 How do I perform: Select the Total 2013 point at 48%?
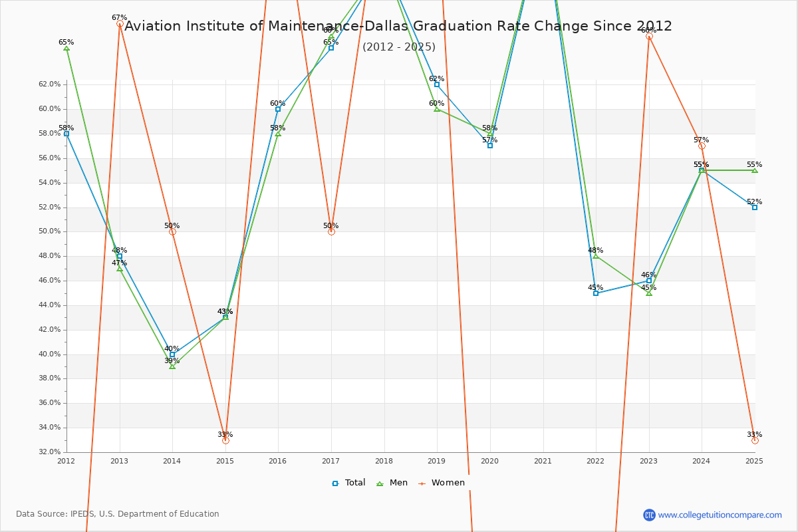(x=120, y=256)
